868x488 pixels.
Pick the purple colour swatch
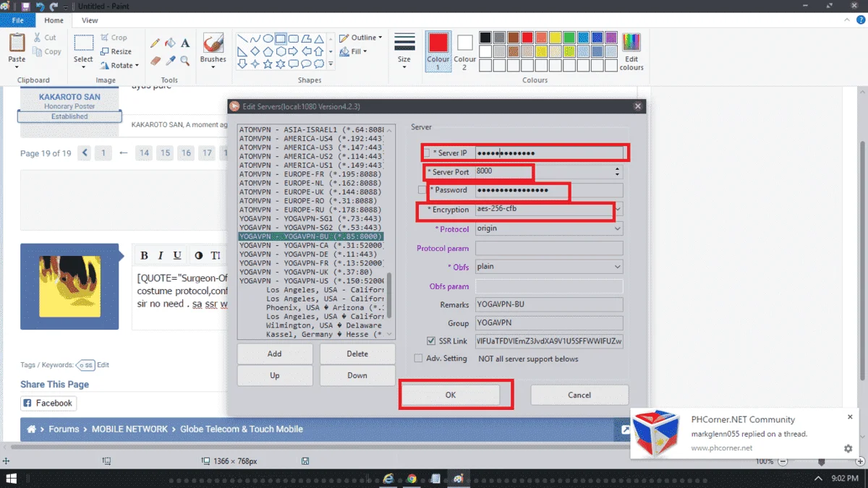pyautogui.click(x=611, y=38)
